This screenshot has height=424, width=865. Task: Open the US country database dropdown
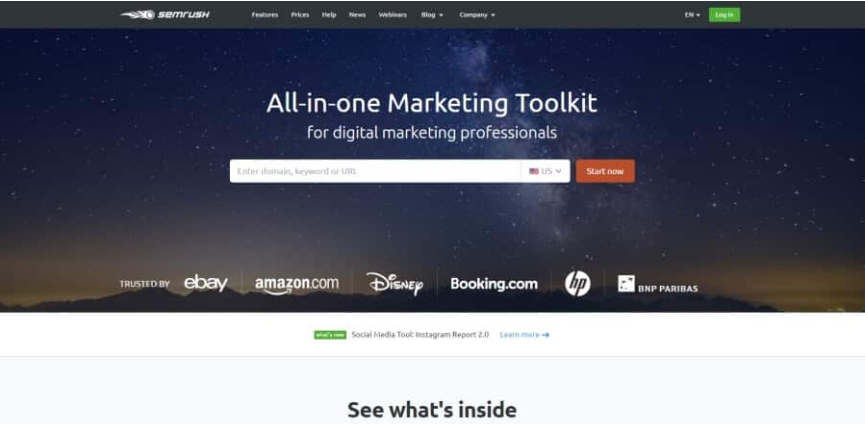(x=545, y=171)
